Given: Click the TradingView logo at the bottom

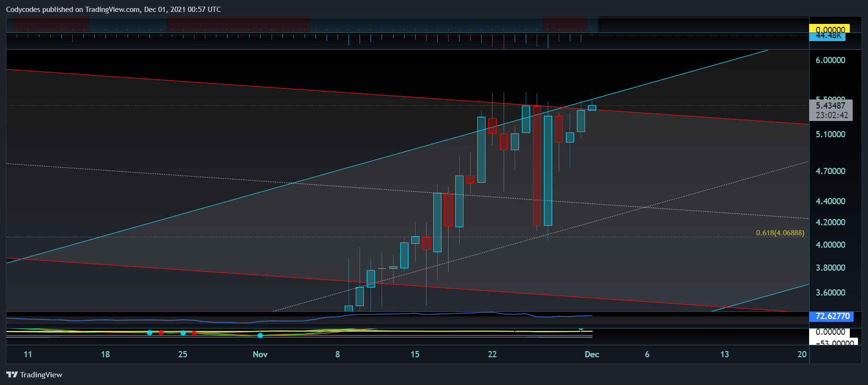Looking at the screenshot, I should click(34, 374).
